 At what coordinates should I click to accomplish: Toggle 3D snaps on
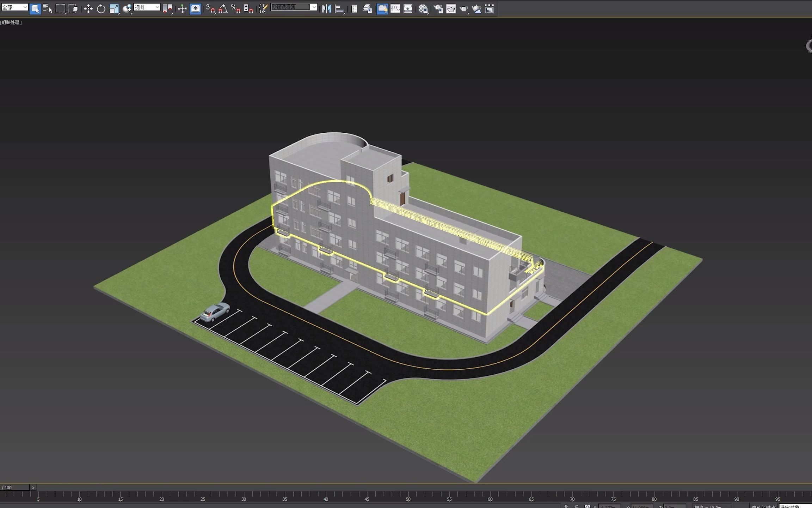tap(210, 9)
